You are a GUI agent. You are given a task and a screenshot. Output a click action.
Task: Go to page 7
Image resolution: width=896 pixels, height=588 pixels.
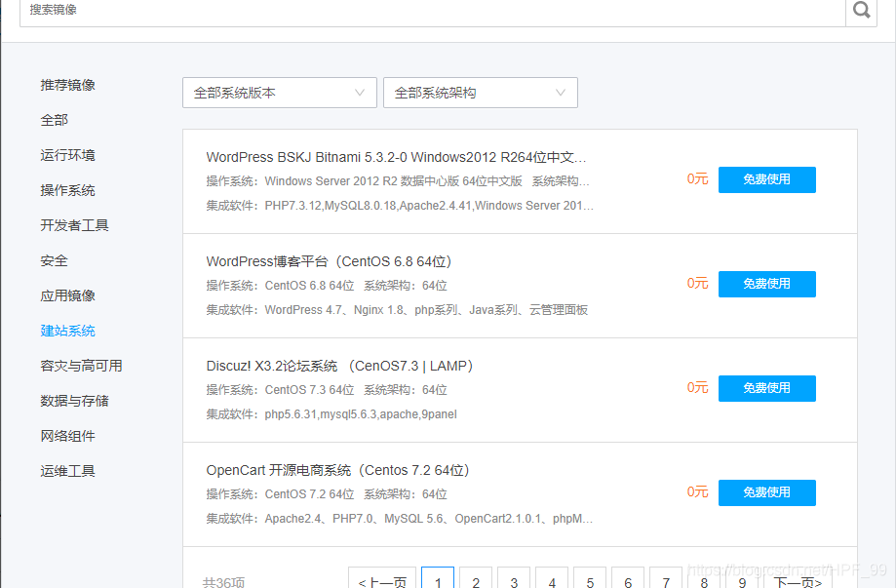point(666,578)
